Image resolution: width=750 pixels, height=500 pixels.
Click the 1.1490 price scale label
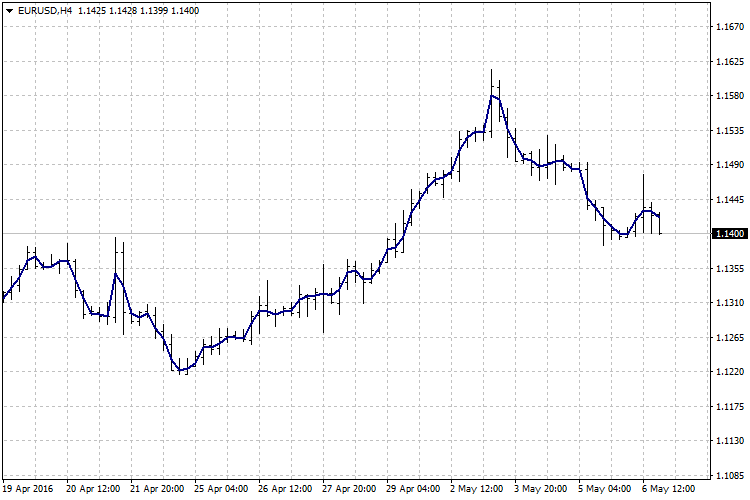click(x=730, y=165)
